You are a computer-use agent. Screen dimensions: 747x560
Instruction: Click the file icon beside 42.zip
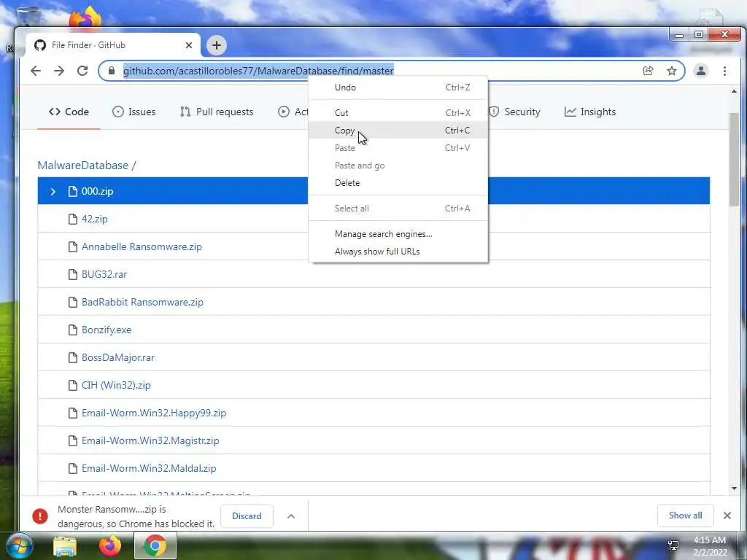click(73, 219)
